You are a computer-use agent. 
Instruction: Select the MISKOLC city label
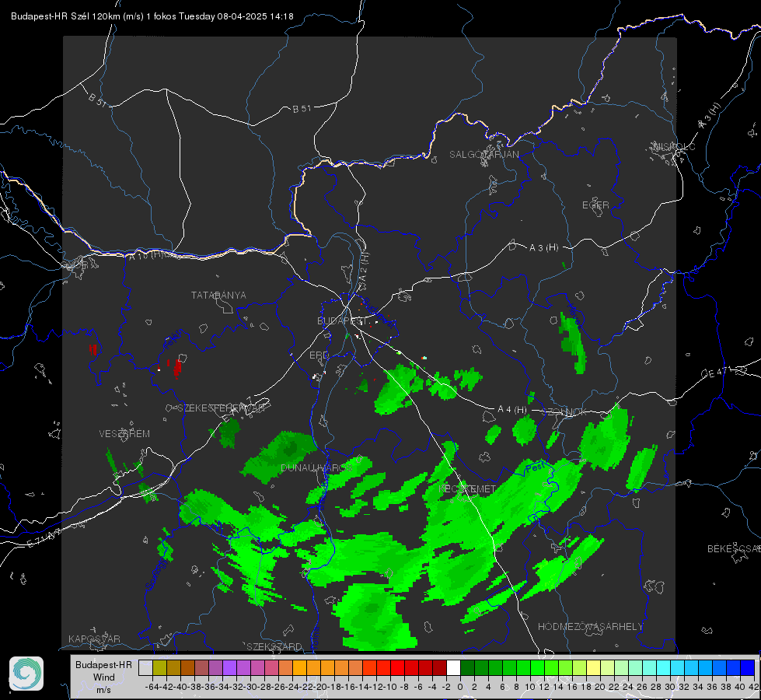click(x=674, y=147)
